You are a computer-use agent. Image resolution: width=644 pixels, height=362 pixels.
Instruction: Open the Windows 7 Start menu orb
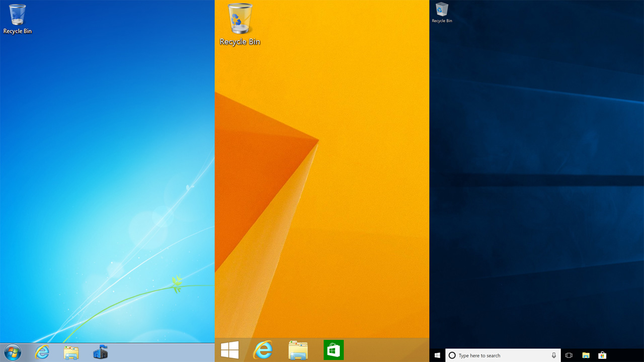[13, 352]
